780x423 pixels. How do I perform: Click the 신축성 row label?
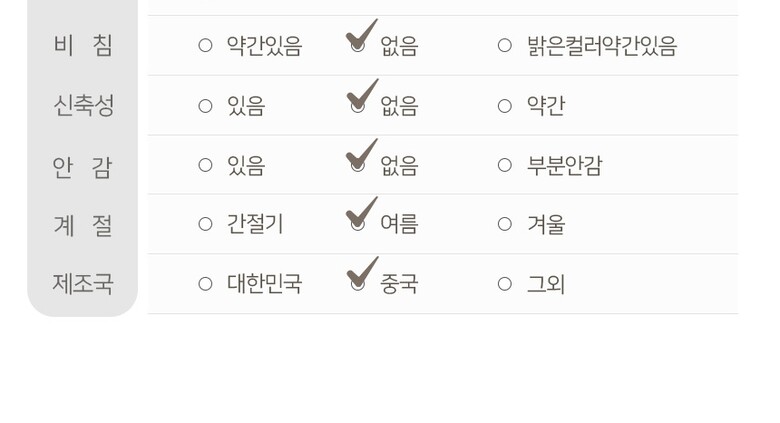pyautogui.click(x=83, y=106)
